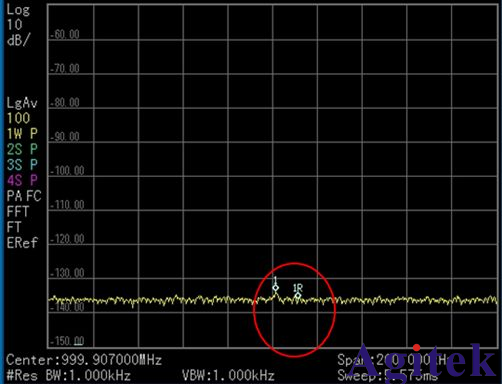Click the VBW 1.000kHz readout
This screenshot has height=384, width=502.
tap(228, 376)
